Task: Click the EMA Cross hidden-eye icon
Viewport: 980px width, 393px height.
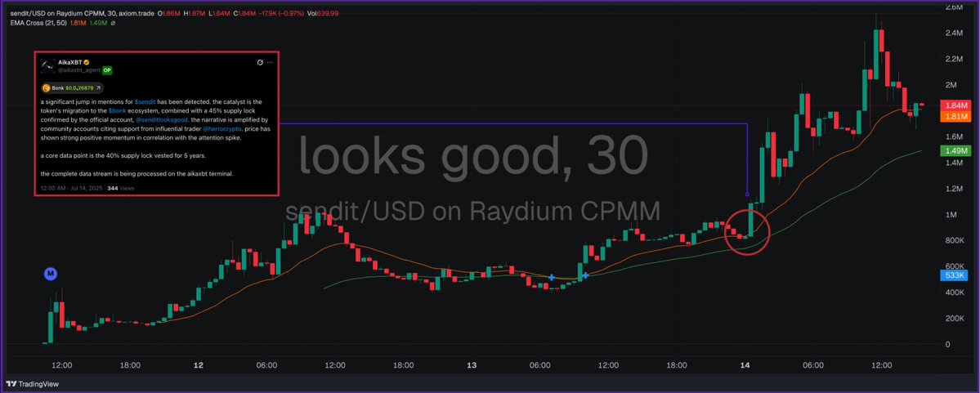Action: pos(113,23)
